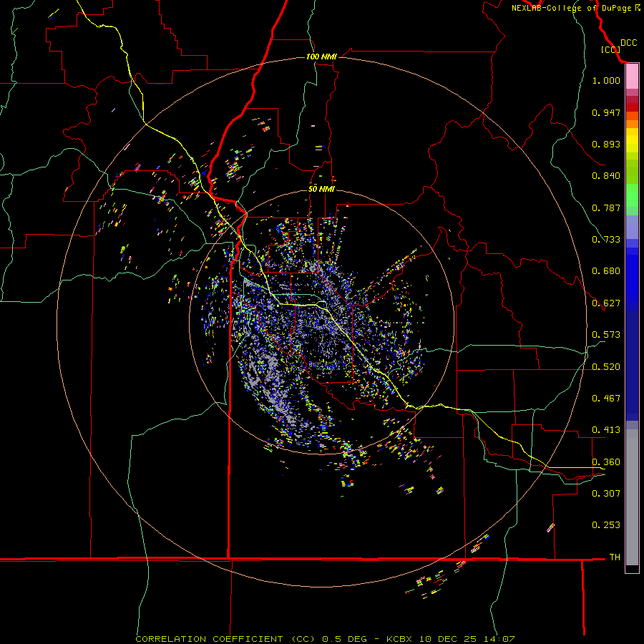Image resolution: width=644 pixels, height=644 pixels.
Task: Click the DCC label above the color scale
Action: pyautogui.click(x=628, y=43)
